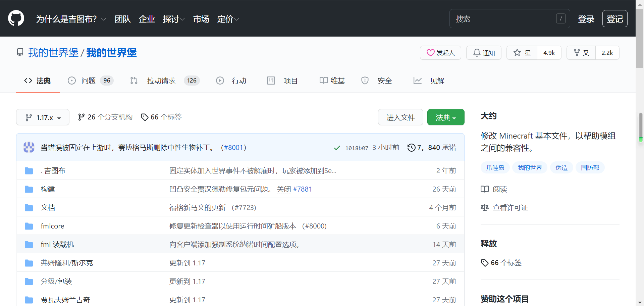
Task: Click the pull request icon for 拉动请求
Action: point(134,81)
